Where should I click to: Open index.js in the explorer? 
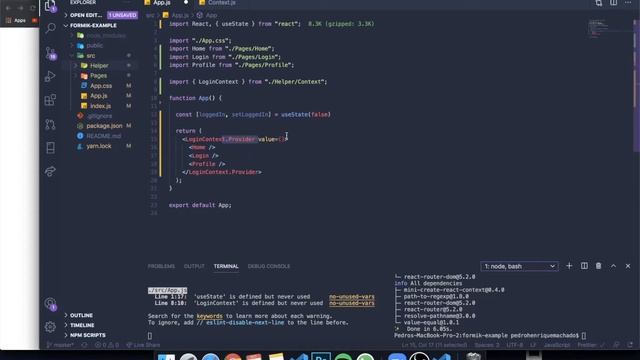(100, 106)
